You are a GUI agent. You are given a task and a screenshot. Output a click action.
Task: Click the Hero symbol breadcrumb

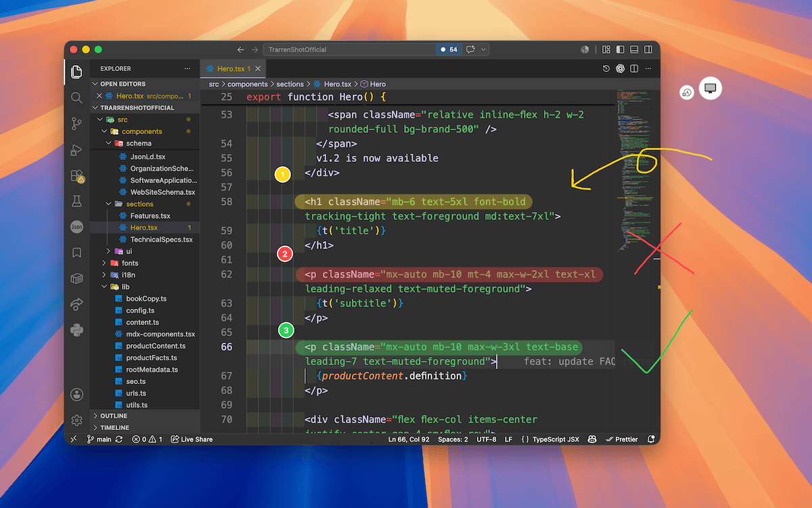tap(372, 84)
